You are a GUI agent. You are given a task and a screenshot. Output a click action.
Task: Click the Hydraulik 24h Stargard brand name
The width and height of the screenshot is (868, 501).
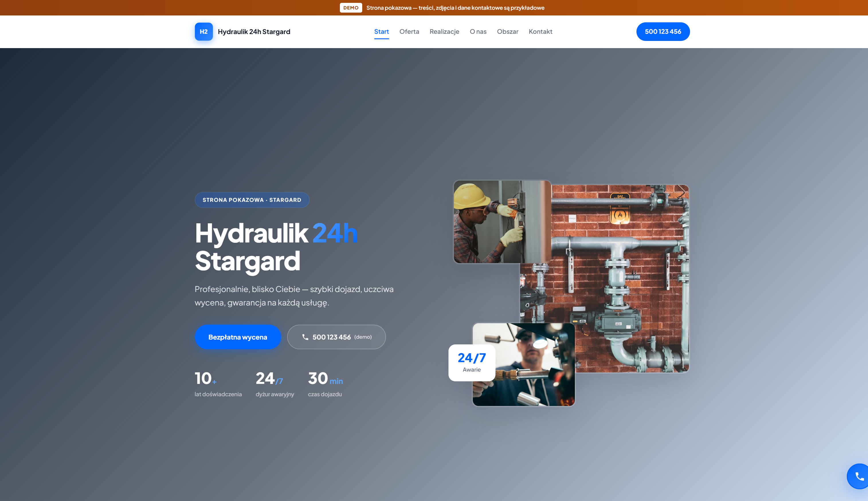click(254, 32)
